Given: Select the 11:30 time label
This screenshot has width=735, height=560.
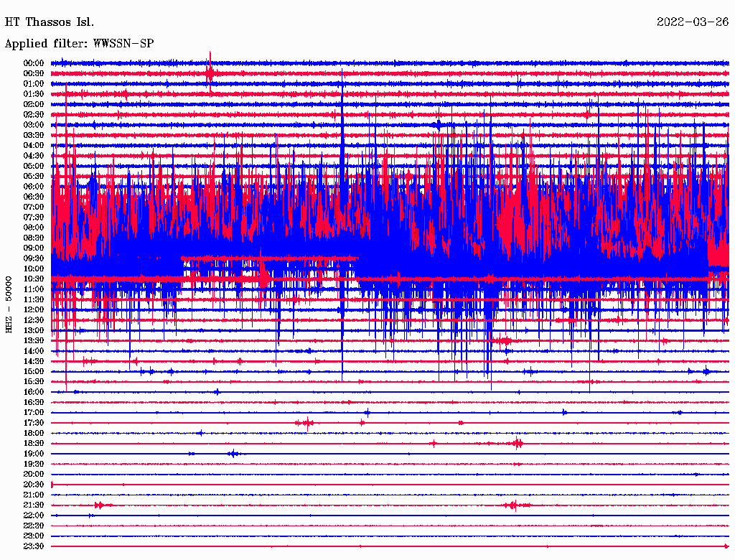Looking at the screenshot, I should click(34, 299).
